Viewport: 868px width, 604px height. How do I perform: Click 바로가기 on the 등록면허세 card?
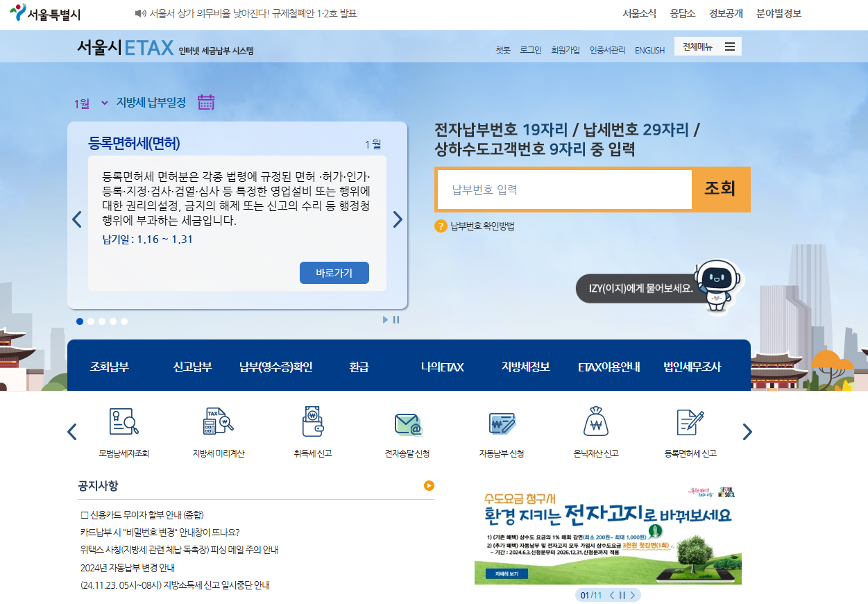point(334,272)
